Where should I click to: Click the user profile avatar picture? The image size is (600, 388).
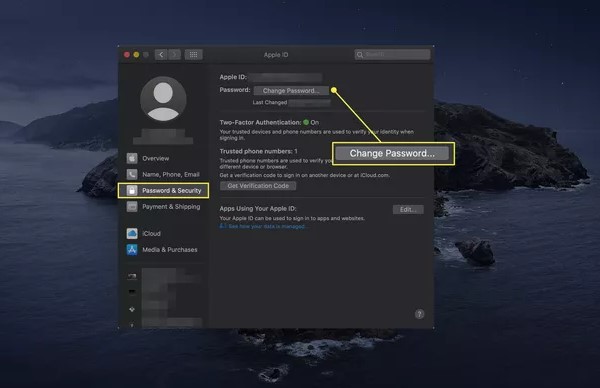click(163, 99)
